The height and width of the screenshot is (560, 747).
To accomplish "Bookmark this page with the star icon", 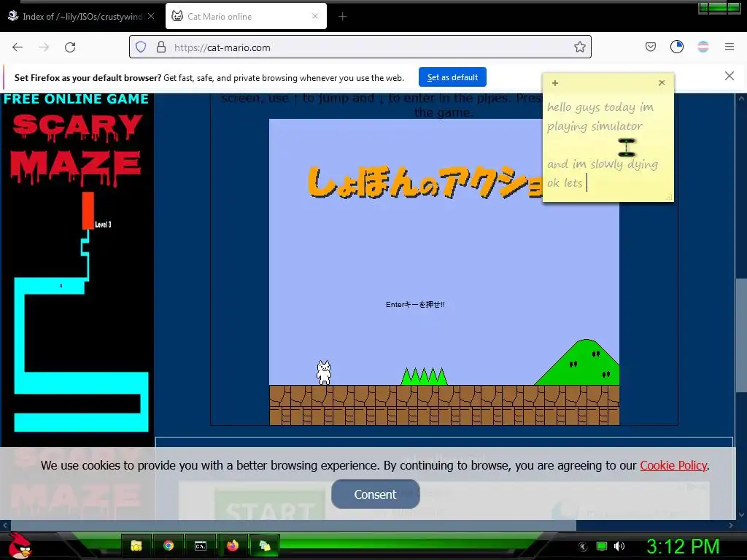I will pos(579,47).
